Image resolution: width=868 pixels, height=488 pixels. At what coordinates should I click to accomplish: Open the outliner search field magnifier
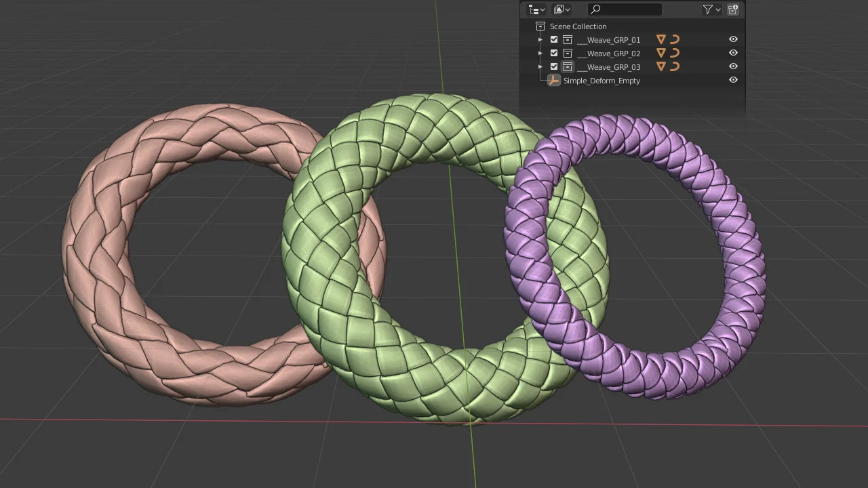tap(595, 9)
